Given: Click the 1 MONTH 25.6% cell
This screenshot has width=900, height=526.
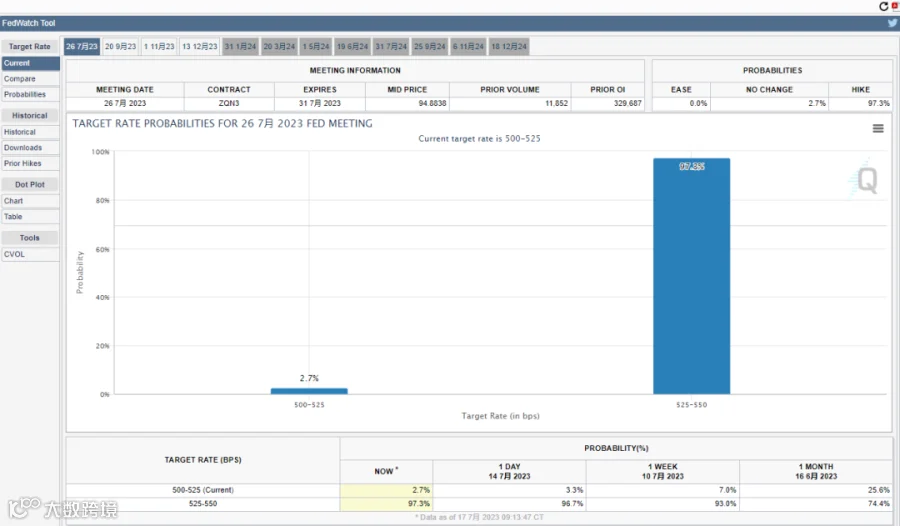Looking at the screenshot, I should tap(816, 490).
